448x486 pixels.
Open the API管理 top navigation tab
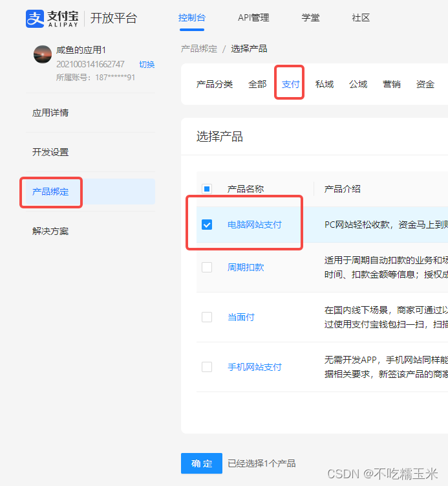pos(253,17)
